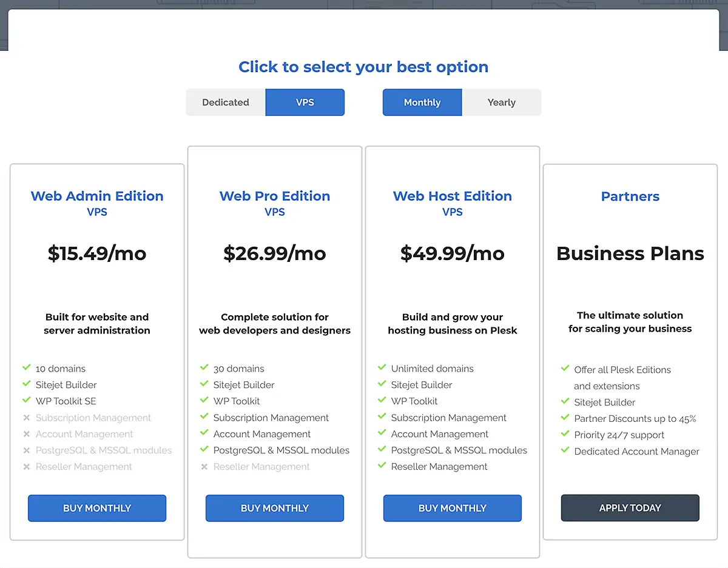Click X icon next to Subscription Management
This screenshot has height=568, width=728.
pos(27,418)
